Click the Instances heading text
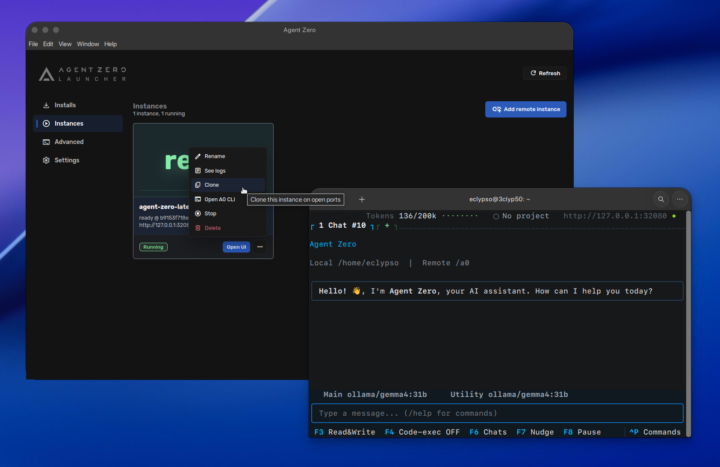The image size is (720, 467). click(150, 106)
